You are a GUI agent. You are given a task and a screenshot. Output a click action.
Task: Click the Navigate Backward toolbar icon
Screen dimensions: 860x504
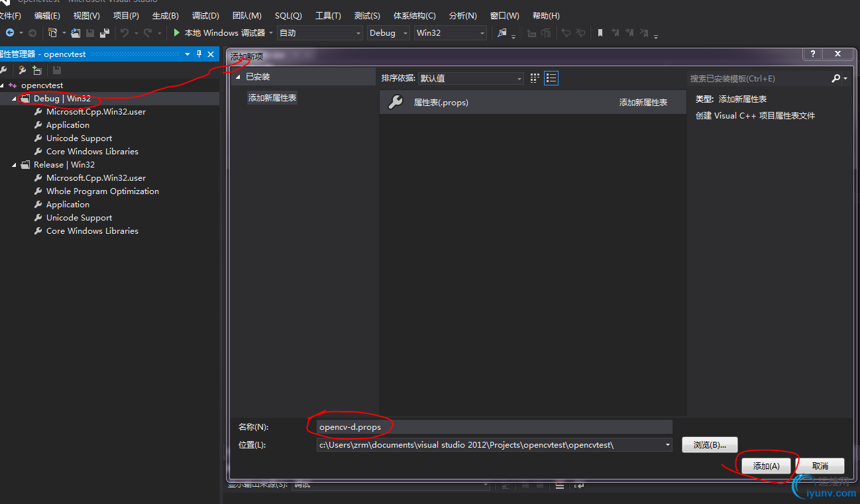(x=10, y=32)
